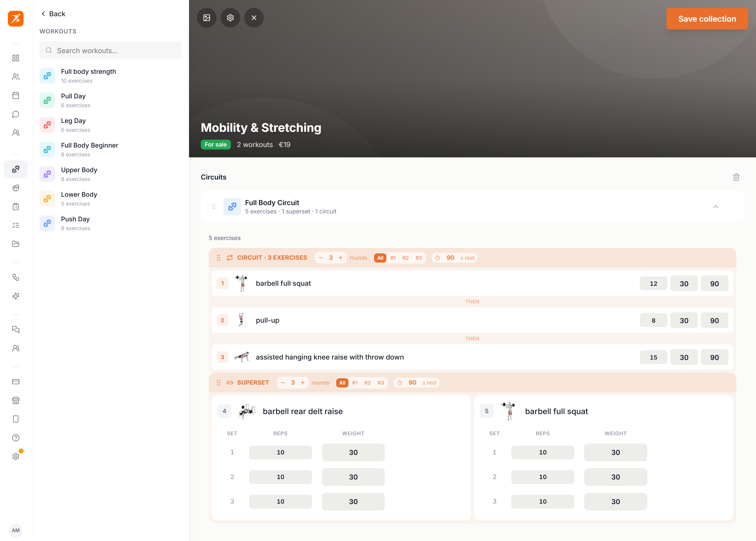Open the AI sparkle icon in sidebar
The image size is (756, 541).
pyautogui.click(x=16, y=296)
